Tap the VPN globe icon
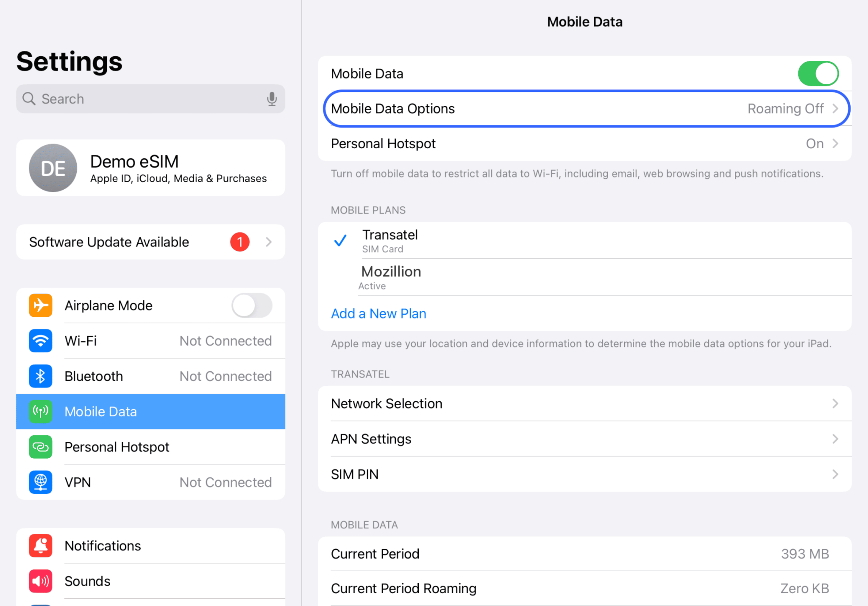Image resolution: width=868 pixels, height=606 pixels. pyautogui.click(x=41, y=482)
